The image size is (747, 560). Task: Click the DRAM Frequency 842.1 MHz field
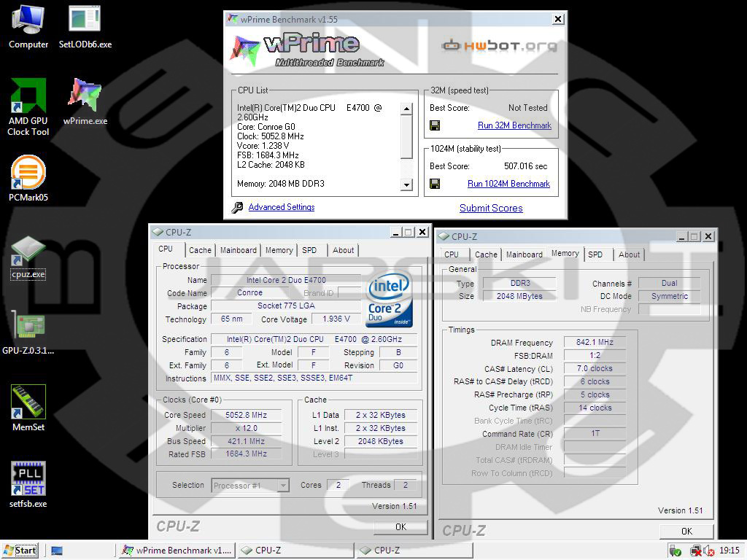(595, 342)
